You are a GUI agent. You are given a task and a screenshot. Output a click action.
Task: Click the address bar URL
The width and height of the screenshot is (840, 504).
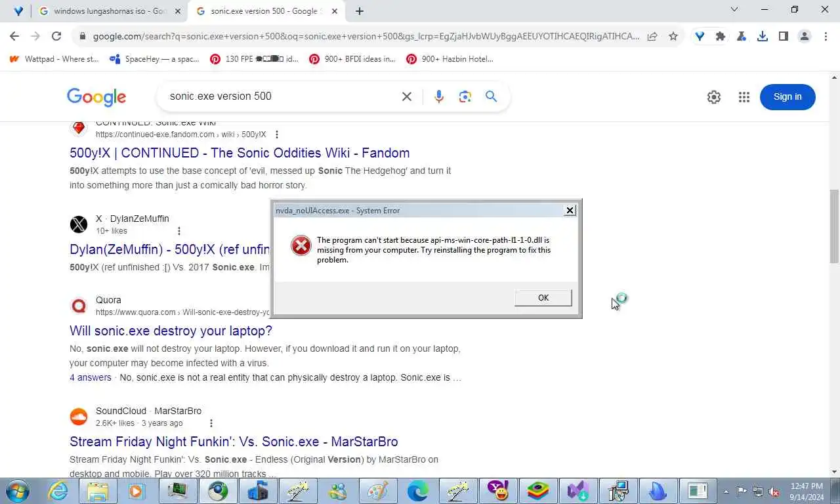[x=366, y=37]
